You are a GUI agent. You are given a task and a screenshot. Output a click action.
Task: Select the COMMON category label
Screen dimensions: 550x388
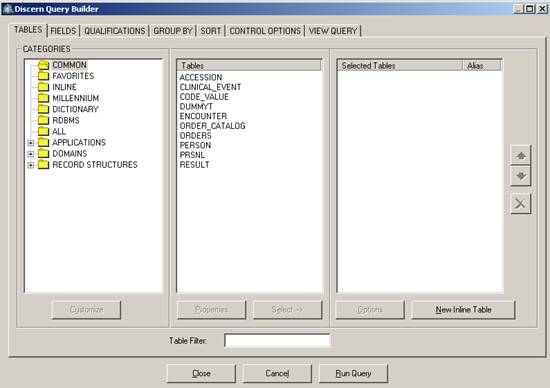[x=69, y=65]
